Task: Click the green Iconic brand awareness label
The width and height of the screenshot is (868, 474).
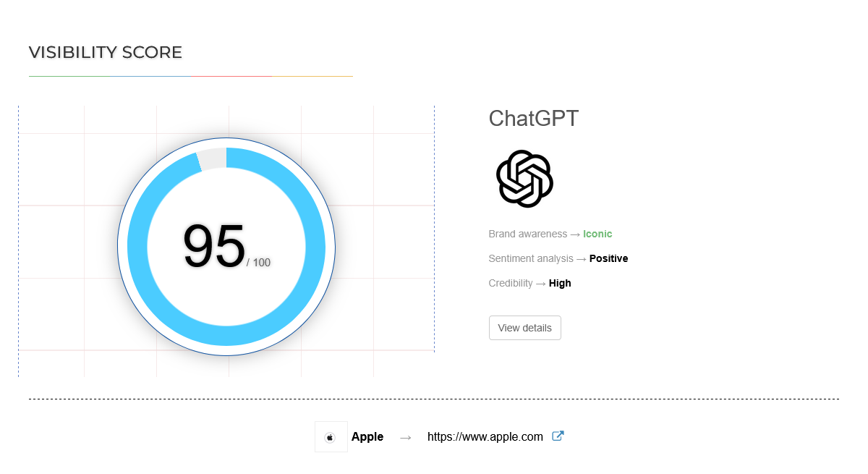Action: [x=597, y=234]
